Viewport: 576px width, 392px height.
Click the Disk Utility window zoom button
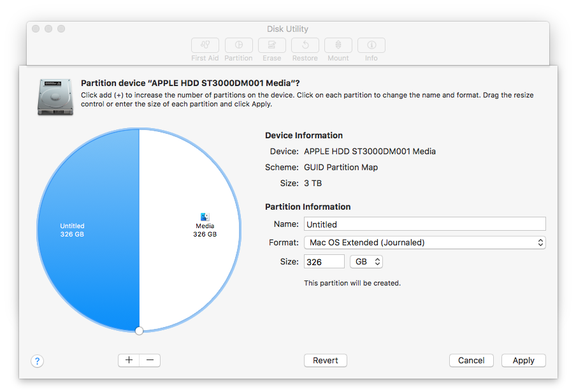[x=61, y=29]
